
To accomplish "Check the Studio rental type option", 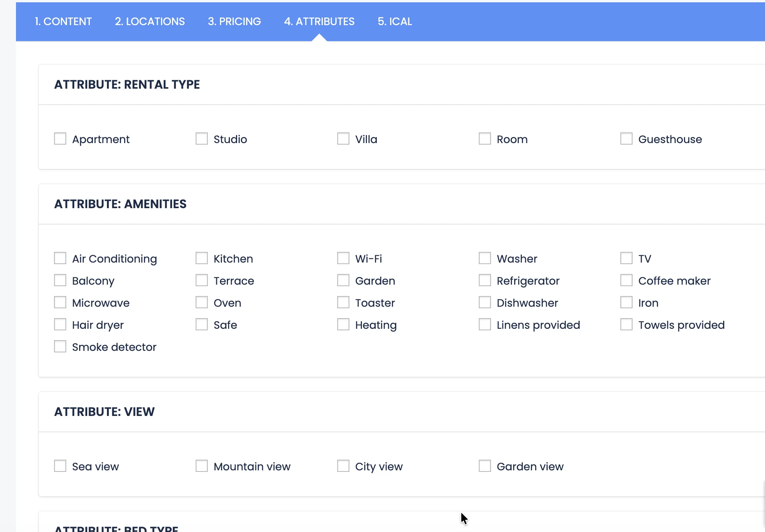I will 202,139.
